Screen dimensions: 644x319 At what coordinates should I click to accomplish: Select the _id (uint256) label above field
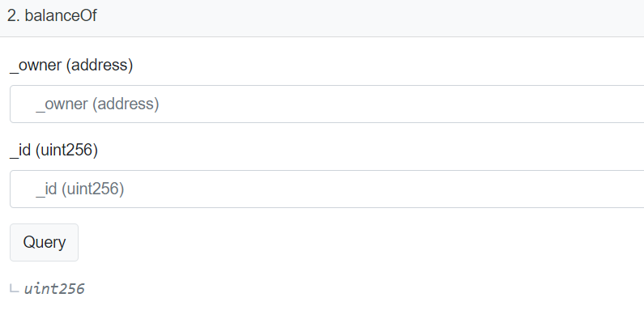[53, 150]
